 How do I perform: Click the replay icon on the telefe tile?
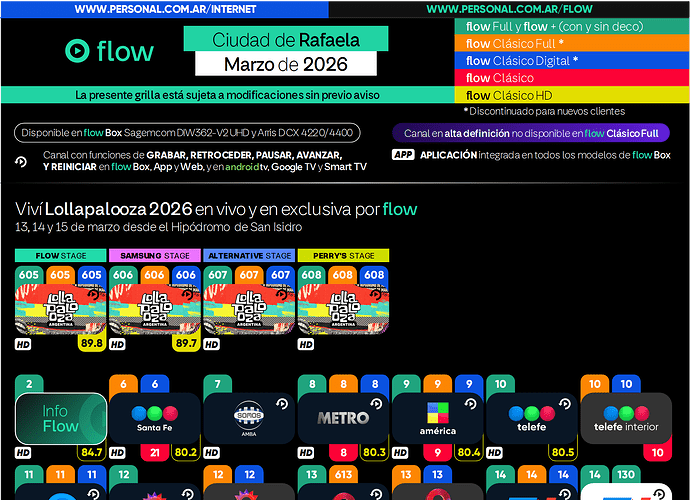[x=565, y=403]
